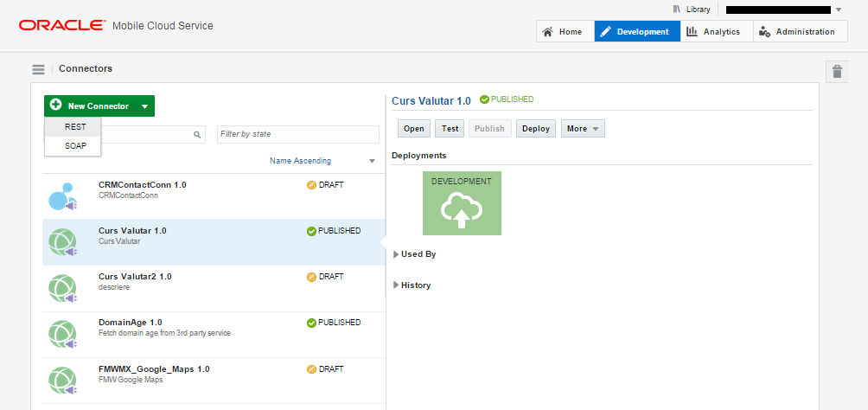Click the Curs Valutar2 globe connector icon
This screenshot has height=410, width=868.
point(62,288)
